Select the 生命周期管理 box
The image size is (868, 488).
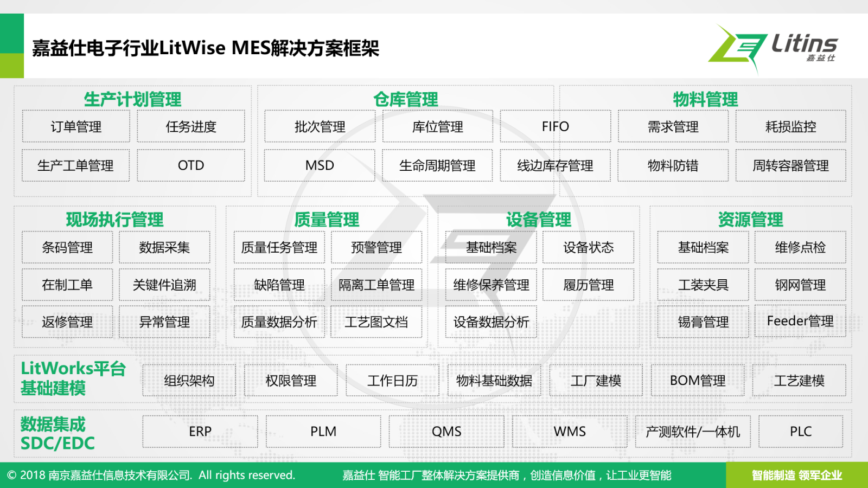(438, 165)
